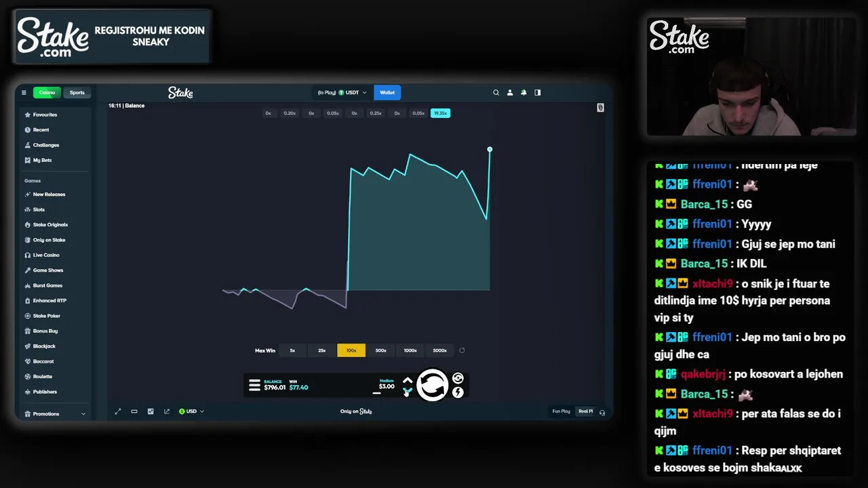This screenshot has height=488, width=868.
Task: Open Enhanced RTP category
Action: coord(50,300)
